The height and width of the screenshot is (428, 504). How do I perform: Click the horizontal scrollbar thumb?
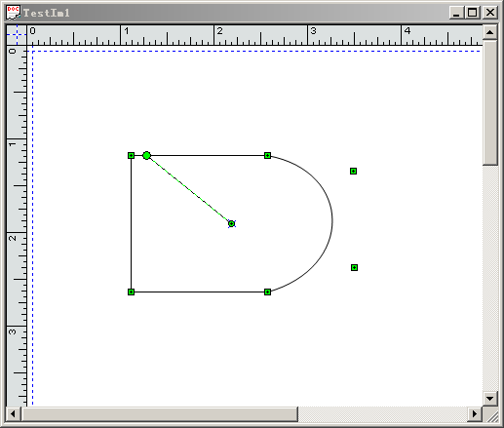click(x=160, y=413)
